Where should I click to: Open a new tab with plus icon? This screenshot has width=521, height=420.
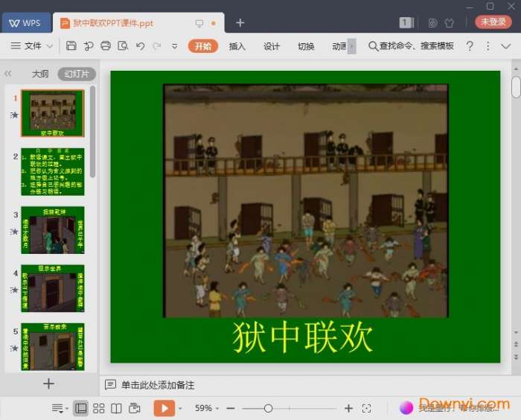(x=240, y=22)
